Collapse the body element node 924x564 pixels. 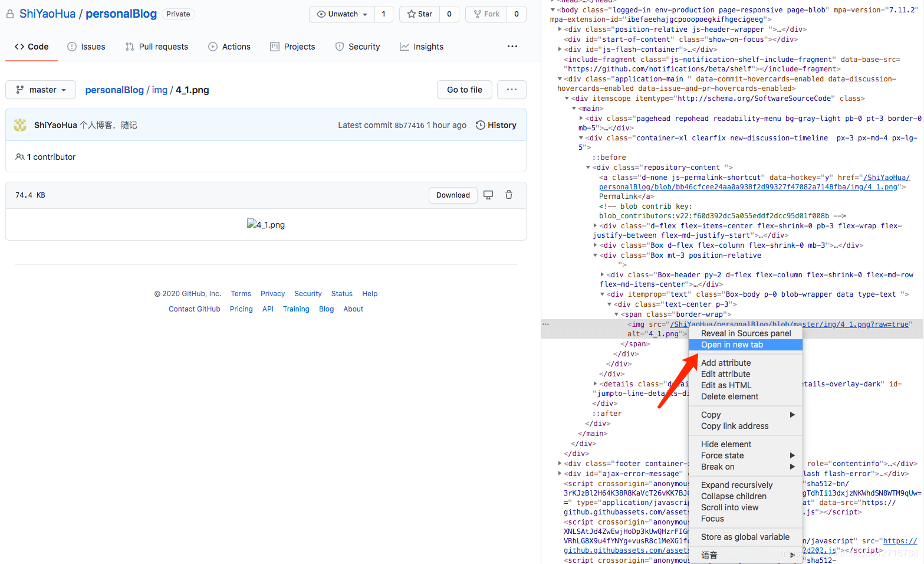coord(553,9)
